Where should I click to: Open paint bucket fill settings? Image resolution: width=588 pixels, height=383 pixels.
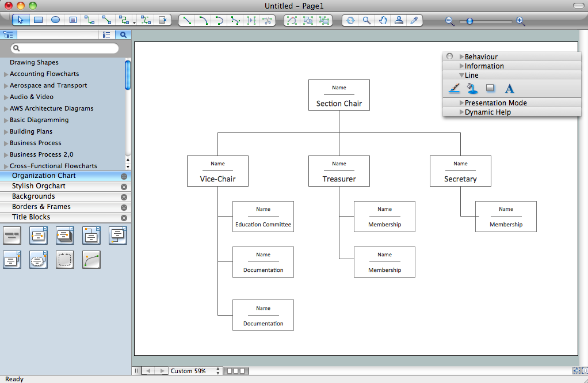tap(472, 89)
